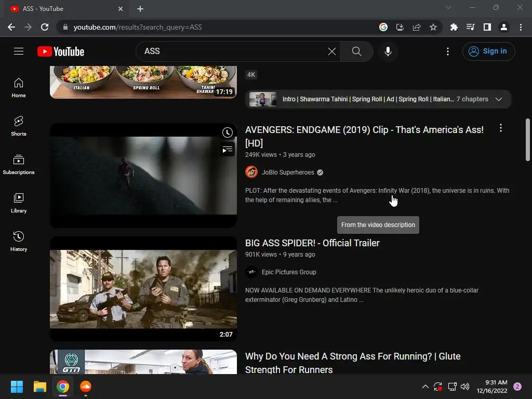The width and height of the screenshot is (532, 399).
Task: Open a new browser tab with plus
Action: 140,9
